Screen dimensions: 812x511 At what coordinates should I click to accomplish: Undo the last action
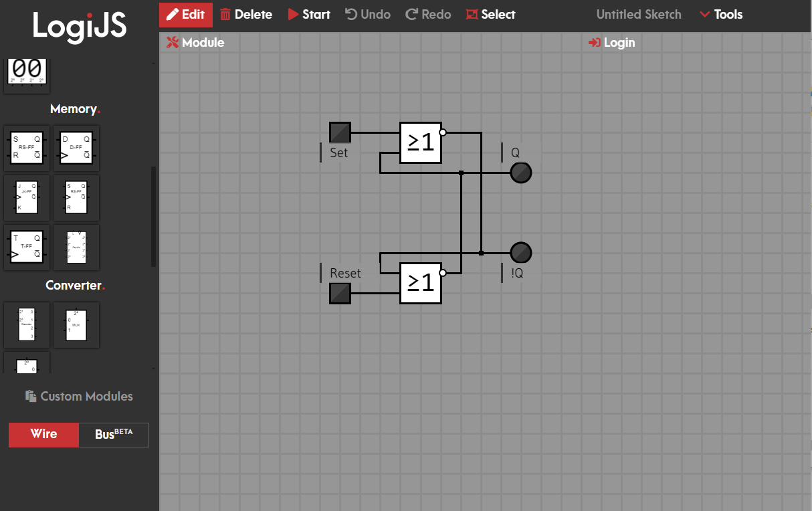(x=368, y=14)
